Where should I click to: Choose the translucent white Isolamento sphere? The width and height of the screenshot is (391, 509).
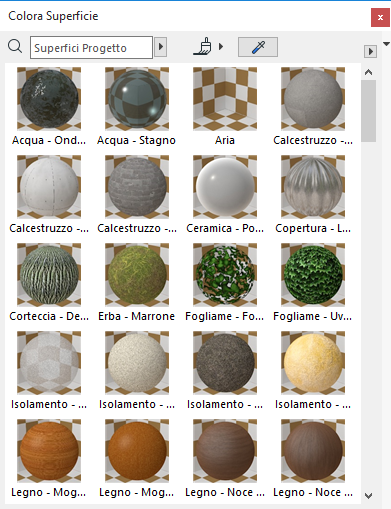(x=49, y=363)
